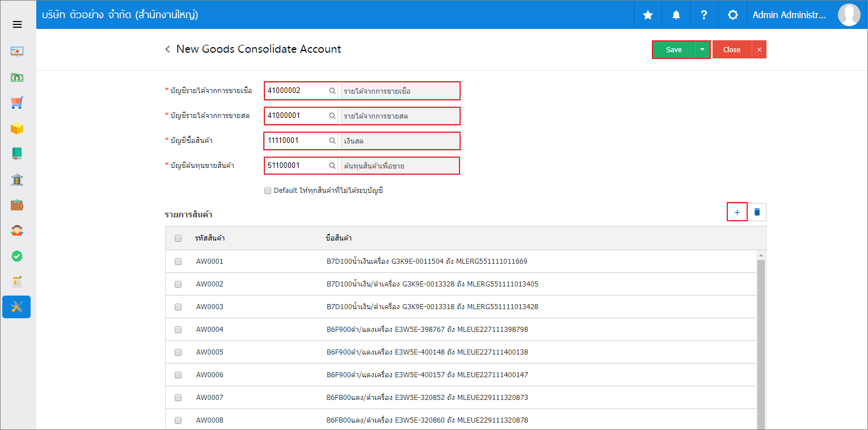Click product name ending MLEUE227111400138
This screenshot has height=430, width=868.
pyautogui.click(x=427, y=352)
